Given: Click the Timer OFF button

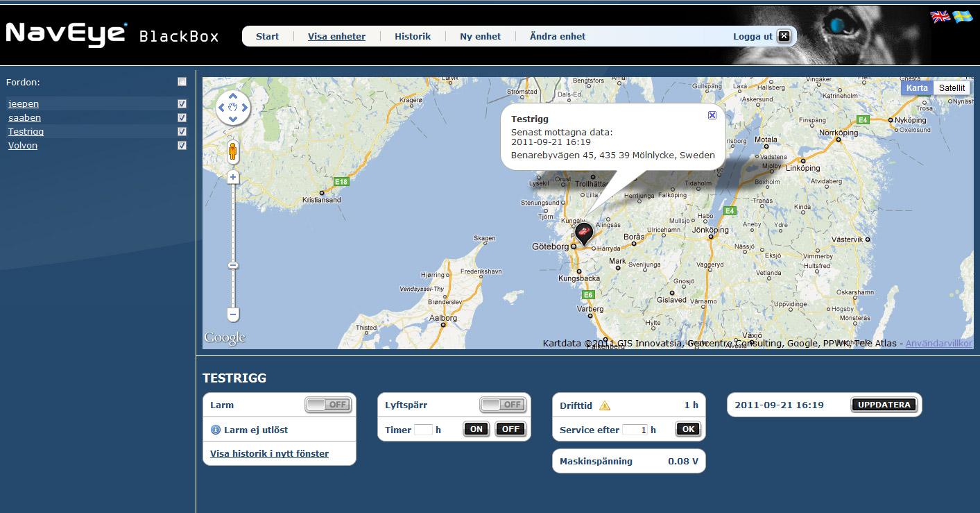Looking at the screenshot, I should 510,429.
